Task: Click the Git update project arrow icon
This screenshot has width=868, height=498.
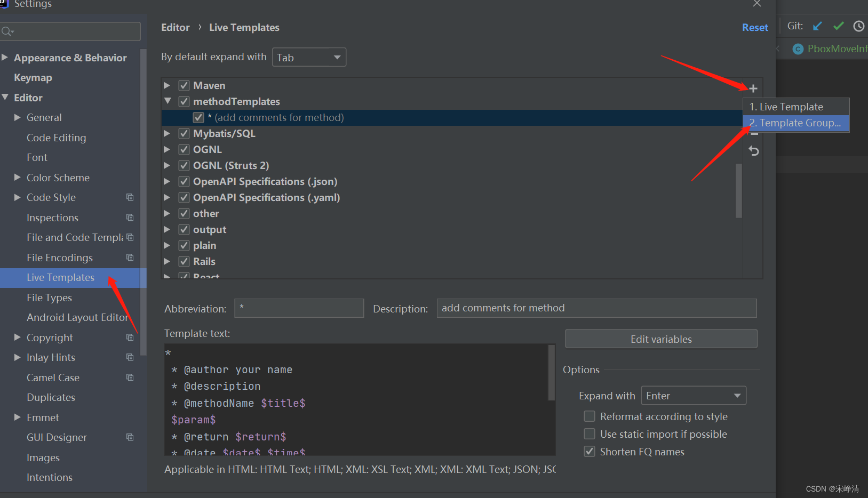Action: click(817, 26)
